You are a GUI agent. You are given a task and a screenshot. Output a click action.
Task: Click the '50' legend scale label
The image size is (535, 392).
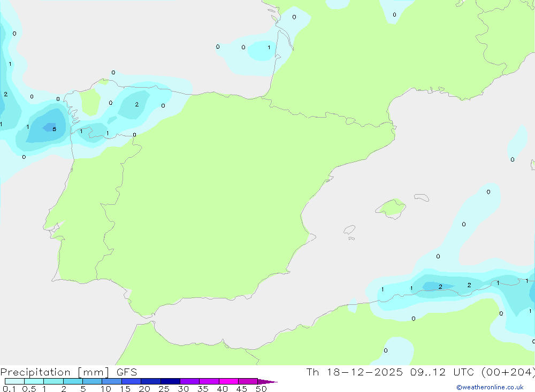click(261, 389)
